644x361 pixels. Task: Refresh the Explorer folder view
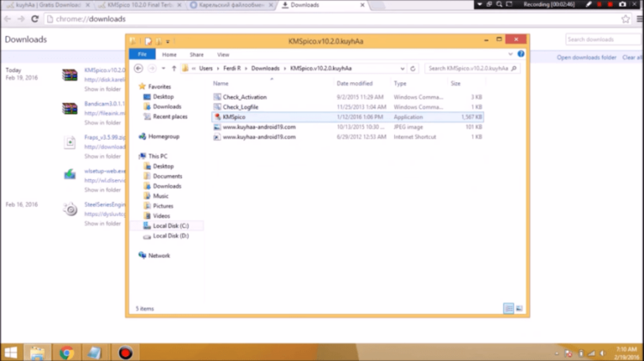pos(413,69)
